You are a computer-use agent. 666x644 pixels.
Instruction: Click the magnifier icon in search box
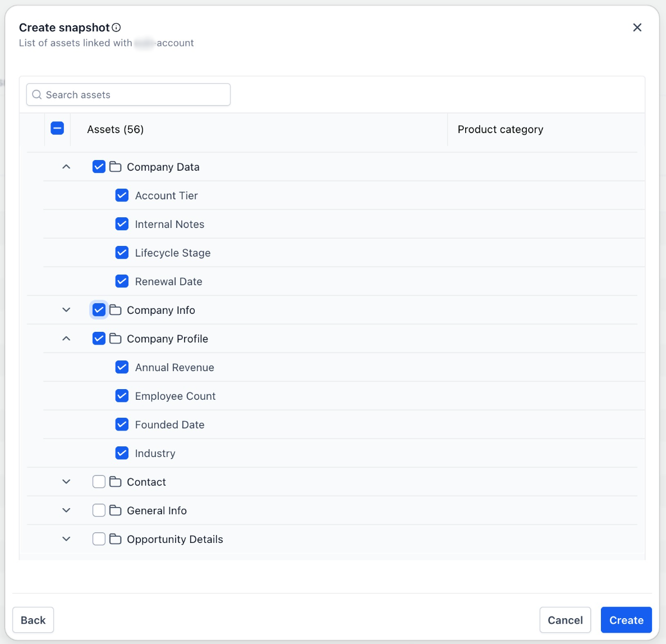pos(37,94)
